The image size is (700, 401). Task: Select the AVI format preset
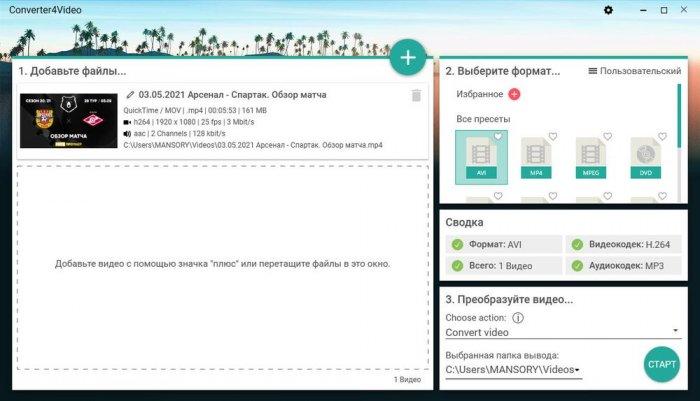click(x=481, y=158)
